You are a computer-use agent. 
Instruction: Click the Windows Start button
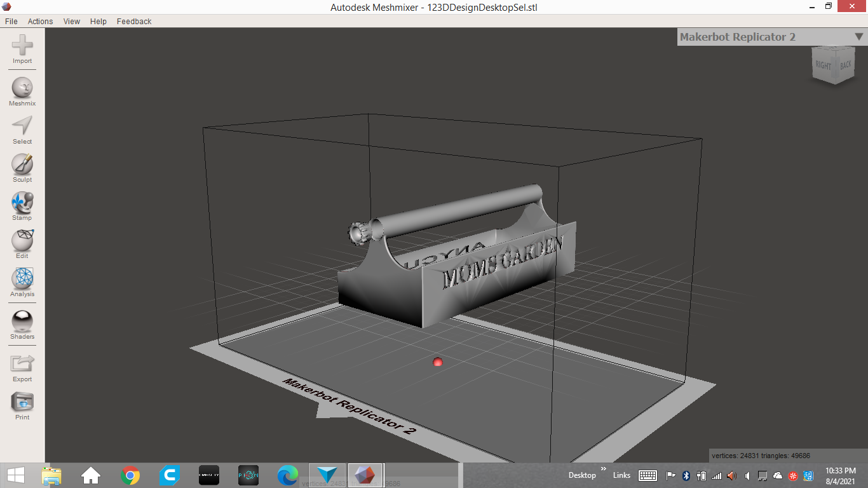[16, 475]
